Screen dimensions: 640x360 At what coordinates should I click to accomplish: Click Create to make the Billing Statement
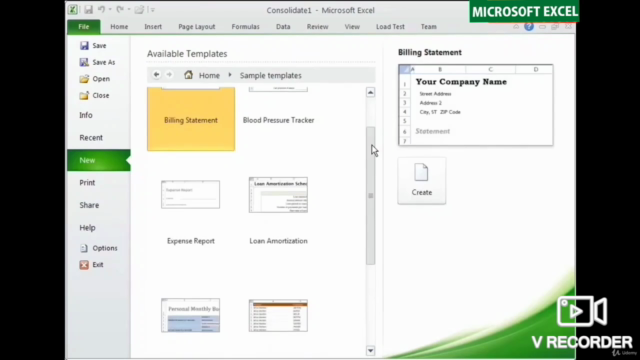[x=422, y=181]
